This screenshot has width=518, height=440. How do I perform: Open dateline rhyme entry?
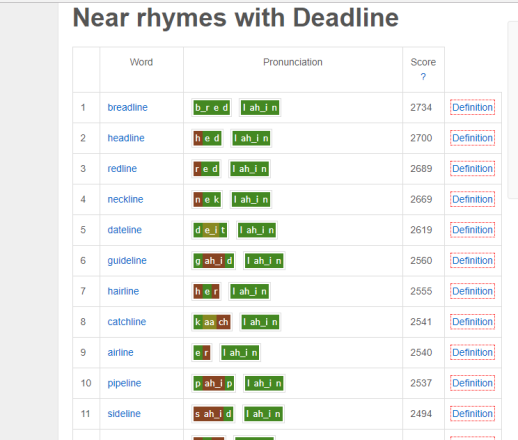click(x=124, y=230)
